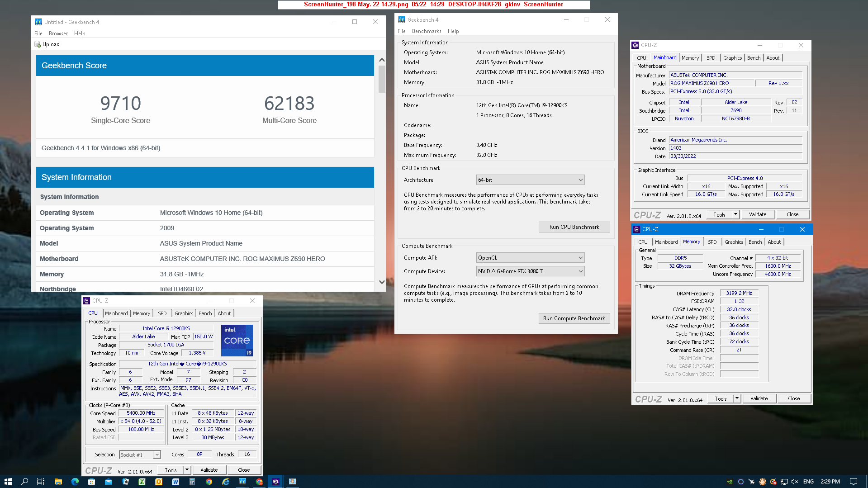Launch Word from the taskbar
The width and height of the screenshot is (868, 488).
(x=175, y=482)
